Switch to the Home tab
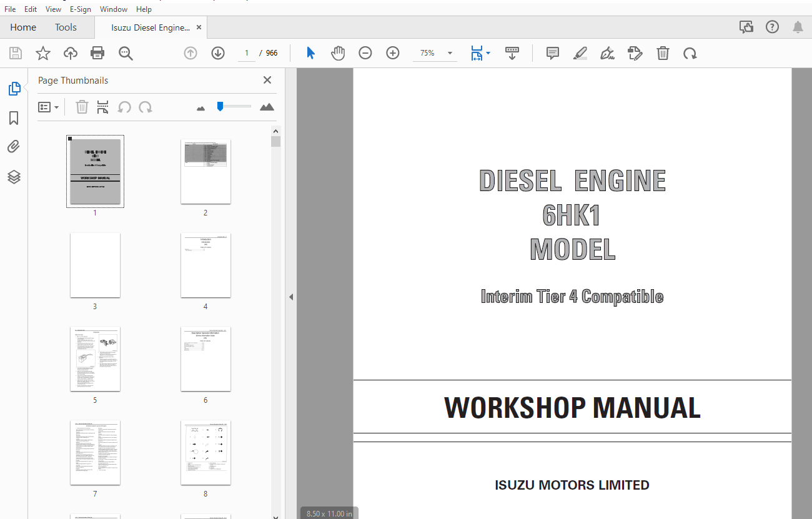The image size is (812, 519). (23, 27)
